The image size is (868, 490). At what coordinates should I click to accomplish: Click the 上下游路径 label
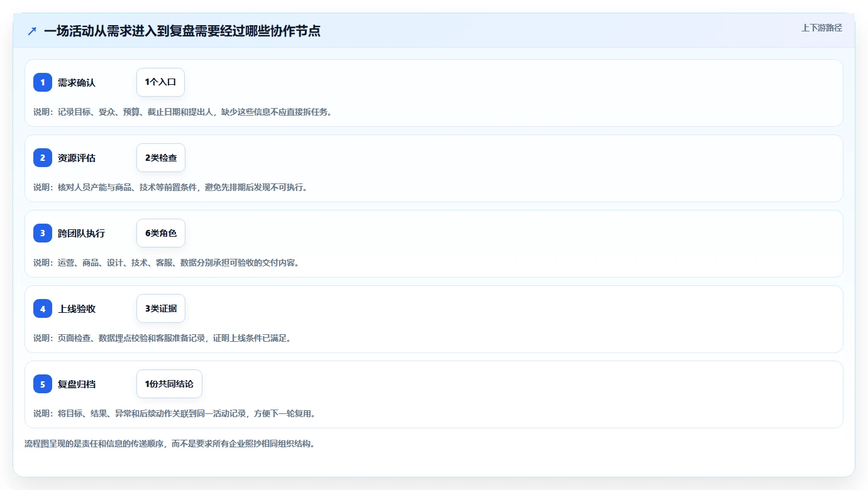(x=821, y=28)
